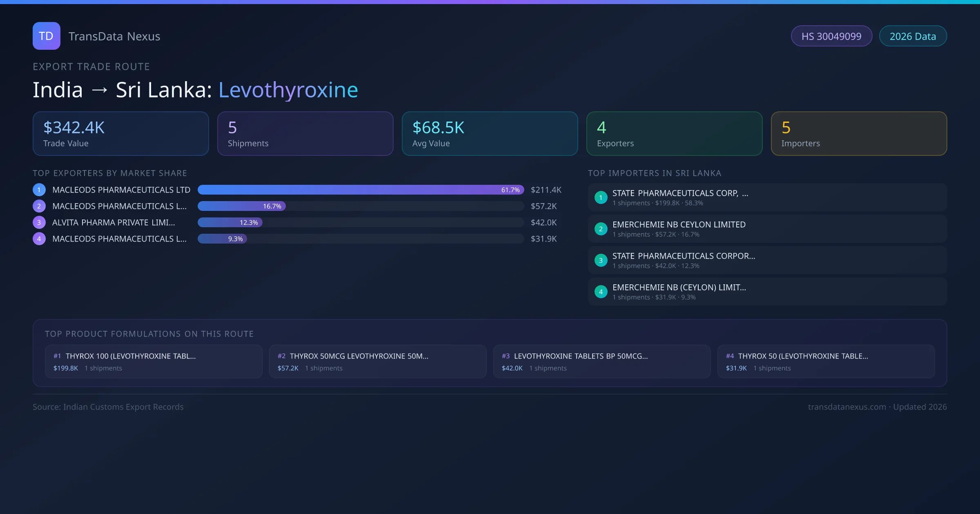
Task: Click importer rank 3 green badge
Action: 601,260
